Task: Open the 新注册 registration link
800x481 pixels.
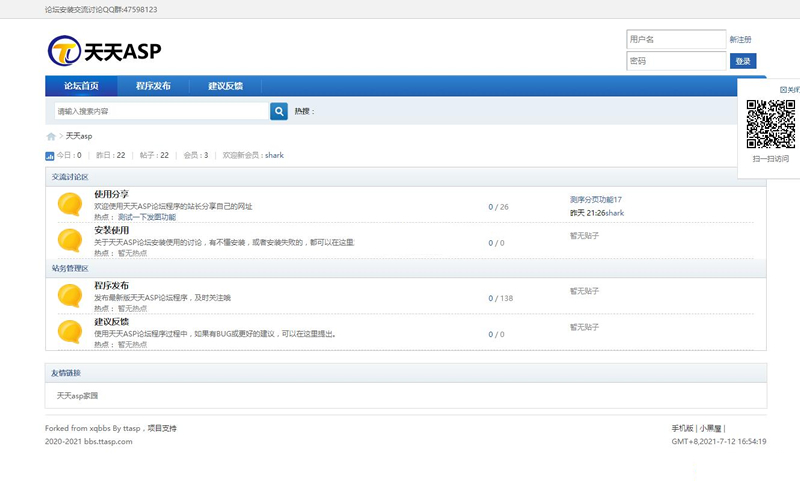Action: pyautogui.click(x=740, y=40)
